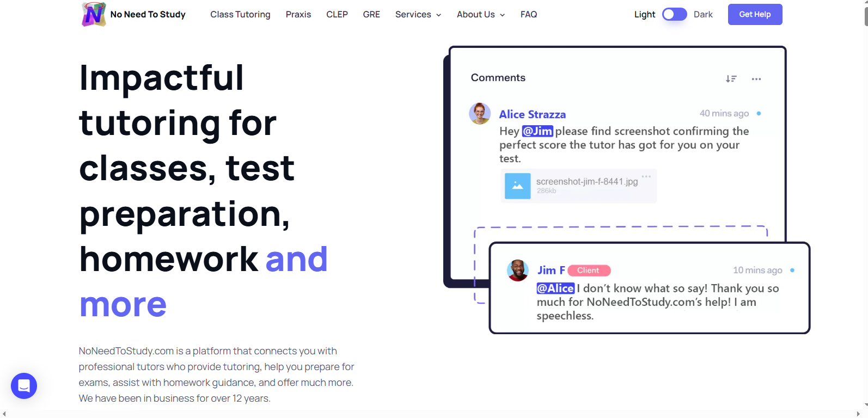Open the Praxis menu item
This screenshot has height=418, width=868.
298,15
